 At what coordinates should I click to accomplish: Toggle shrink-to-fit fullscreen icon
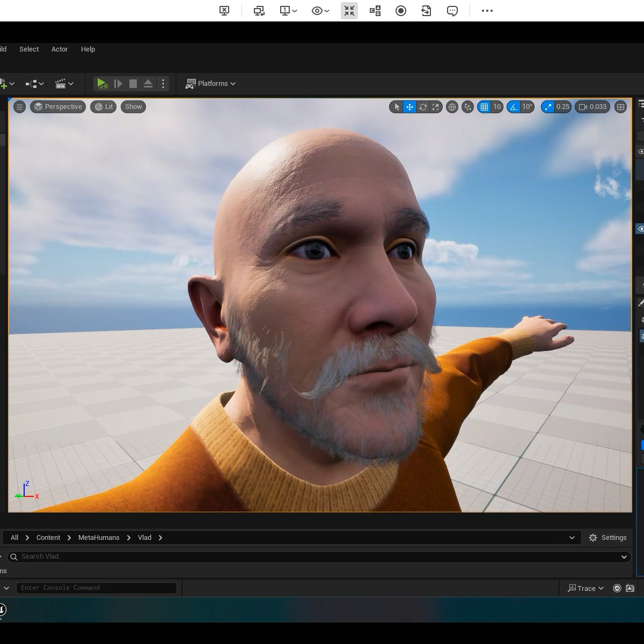pos(349,11)
